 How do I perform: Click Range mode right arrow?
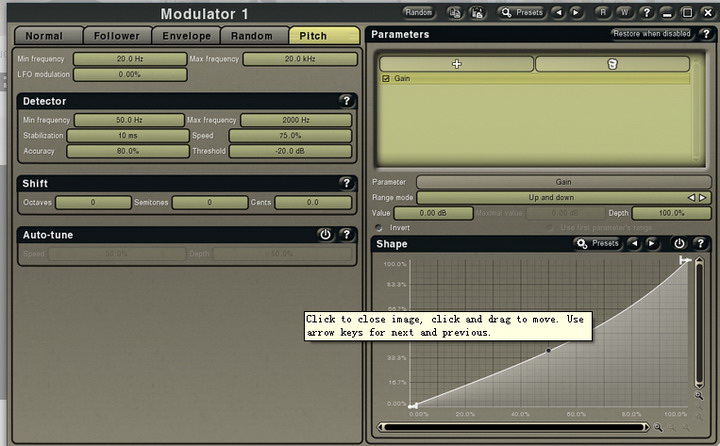(x=703, y=198)
